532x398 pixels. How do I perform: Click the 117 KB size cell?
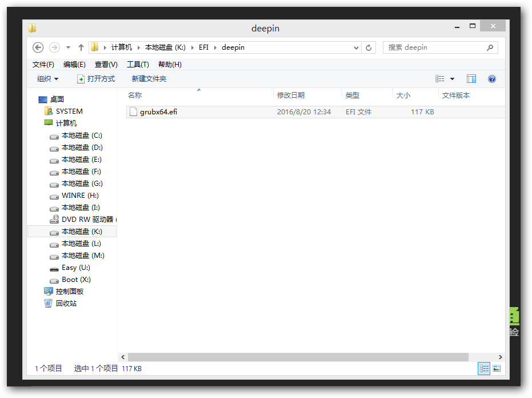pos(422,112)
